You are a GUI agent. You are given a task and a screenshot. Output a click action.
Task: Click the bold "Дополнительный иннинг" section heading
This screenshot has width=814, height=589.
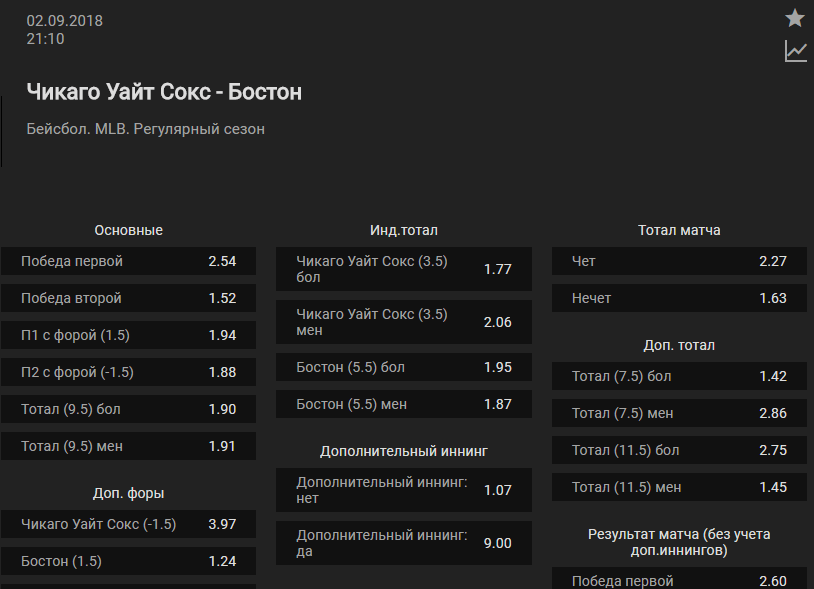point(404,451)
